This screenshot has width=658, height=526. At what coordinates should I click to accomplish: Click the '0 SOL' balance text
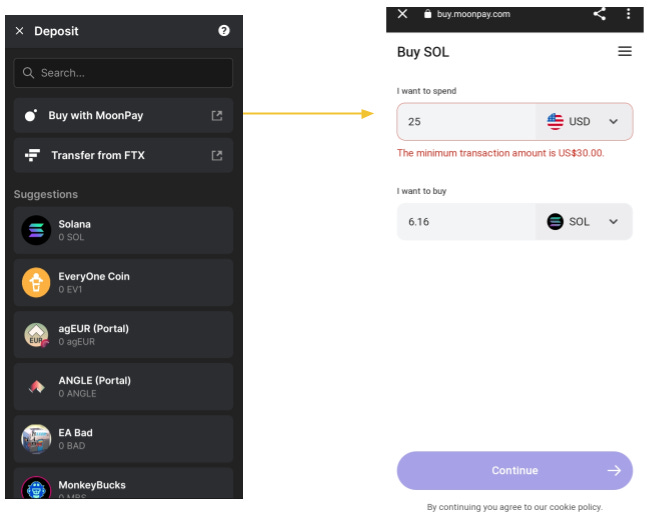point(71,237)
